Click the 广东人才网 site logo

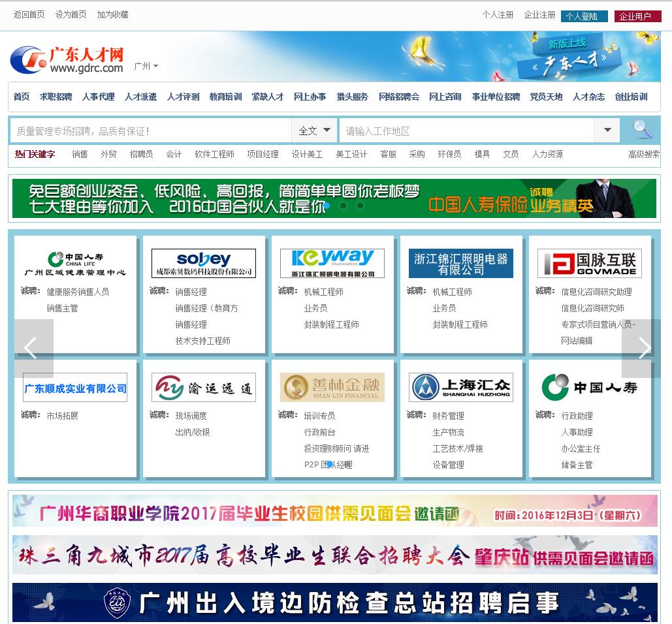67,60
